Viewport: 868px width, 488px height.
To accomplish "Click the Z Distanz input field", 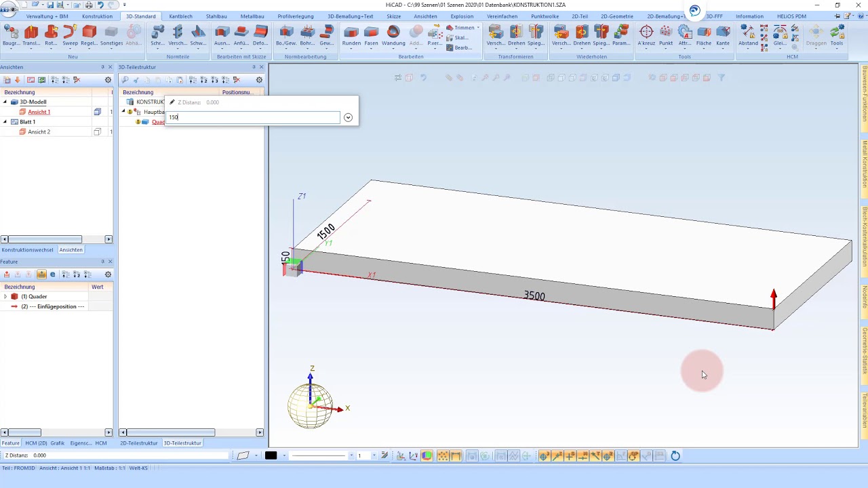I will coord(253,117).
